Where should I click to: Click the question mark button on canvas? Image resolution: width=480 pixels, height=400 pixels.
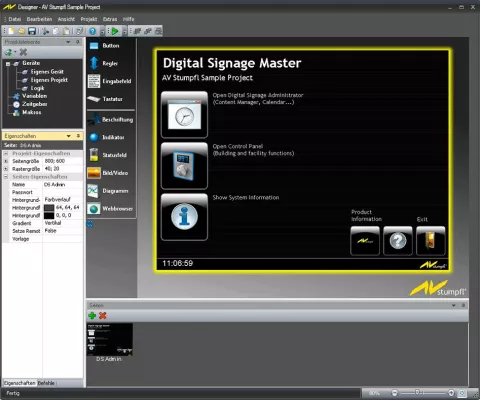[398, 241]
